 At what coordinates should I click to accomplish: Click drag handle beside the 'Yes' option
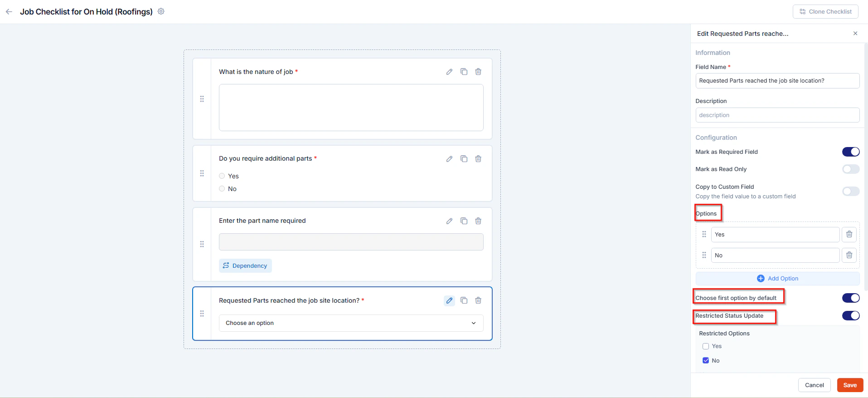pos(704,235)
